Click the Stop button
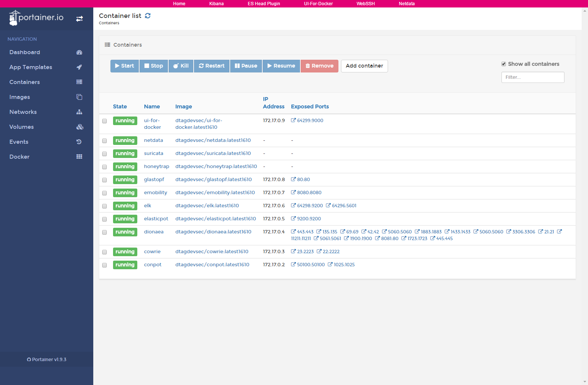Image resolution: width=588 pixels, height=385 pixels. pos(154,66)
